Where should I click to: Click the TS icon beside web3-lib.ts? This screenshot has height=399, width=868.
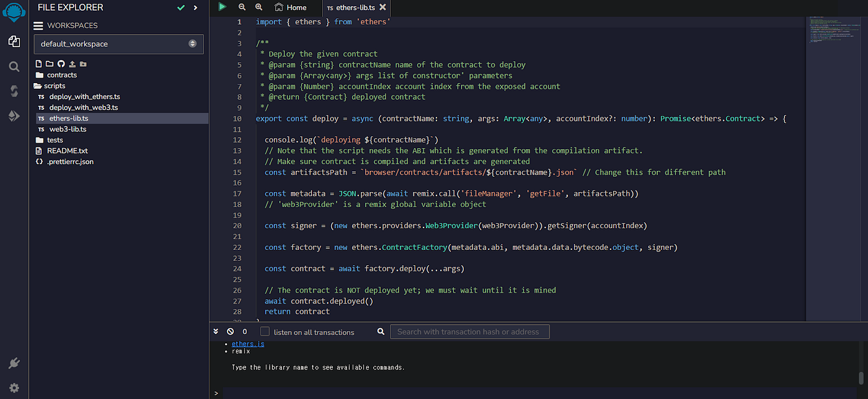pos(41,129)
